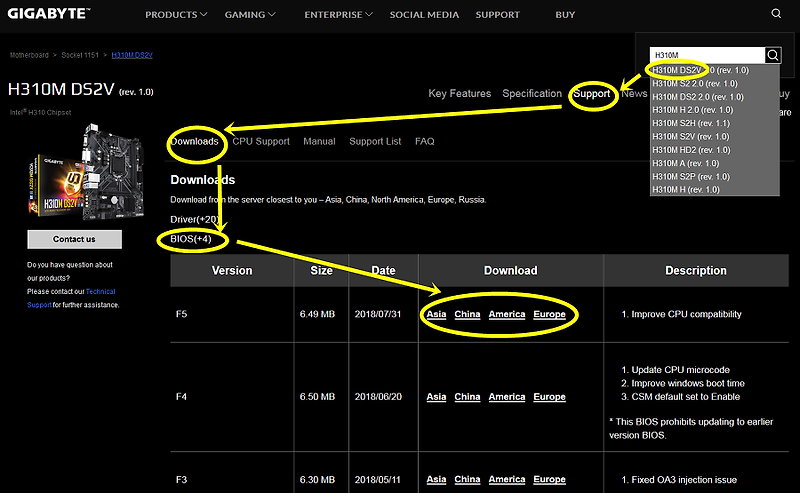Download F5 BIOS from China server

tap(467, 314)
